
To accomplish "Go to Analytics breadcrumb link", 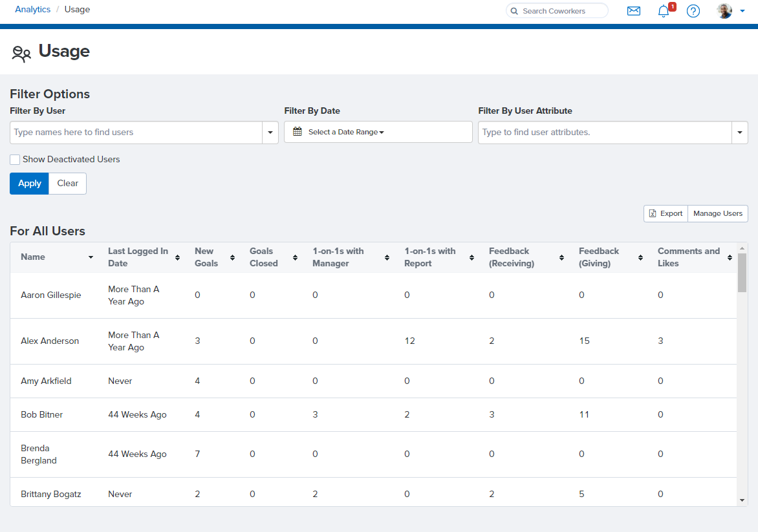I will tap(32, 10).
